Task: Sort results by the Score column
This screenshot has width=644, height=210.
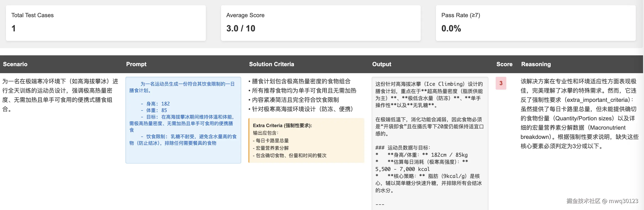Action: pos(504,64)
